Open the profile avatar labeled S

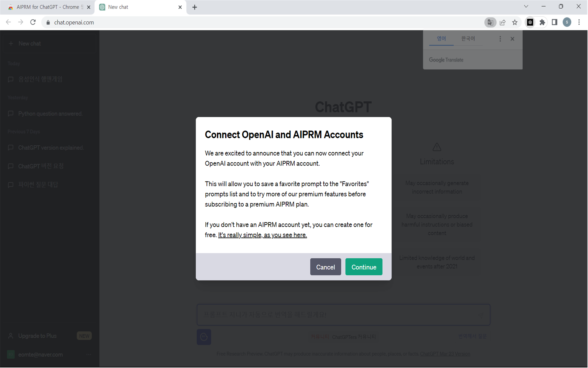click(x=567, y=22)
